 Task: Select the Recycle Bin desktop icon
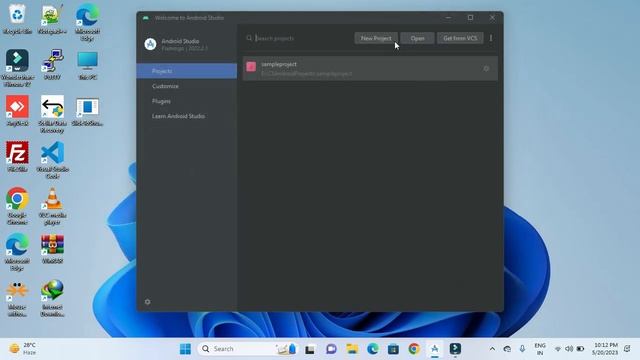[17, 19]
